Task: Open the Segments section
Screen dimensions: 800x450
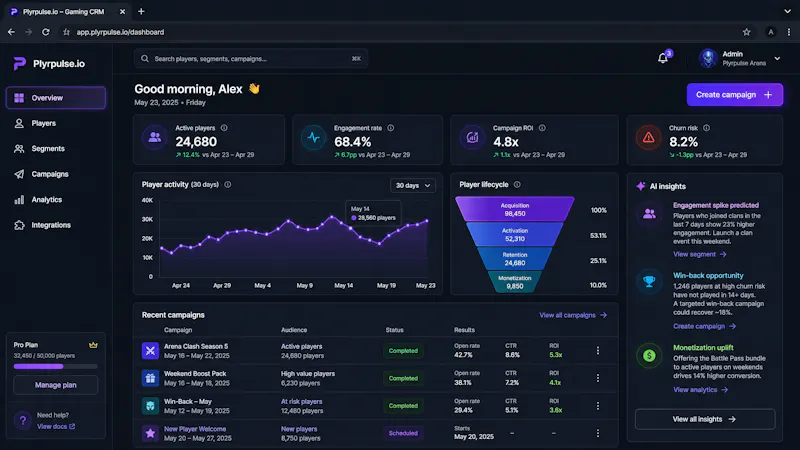Action: tap(56, 148)
